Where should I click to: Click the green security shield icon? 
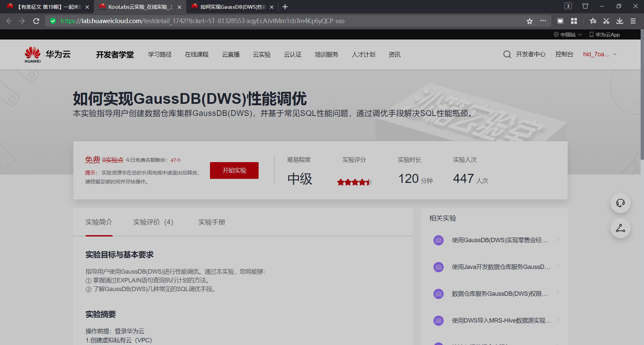tap(53, 21)
